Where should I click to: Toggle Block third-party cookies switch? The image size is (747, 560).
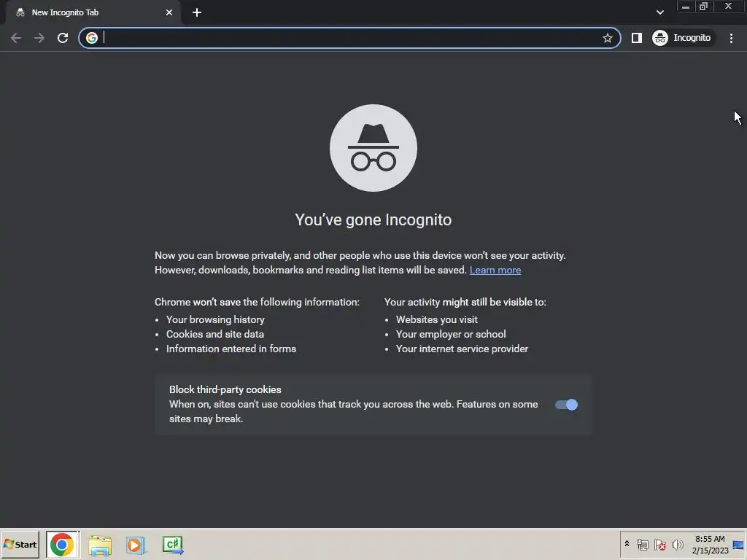click(x=566, y=405)
